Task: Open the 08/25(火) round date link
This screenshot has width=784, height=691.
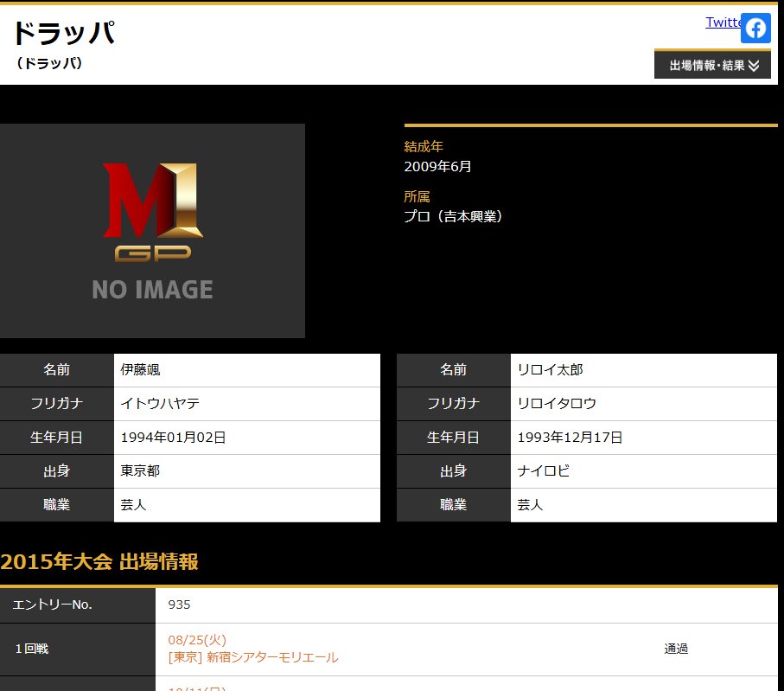Action: tap(197, 640)
